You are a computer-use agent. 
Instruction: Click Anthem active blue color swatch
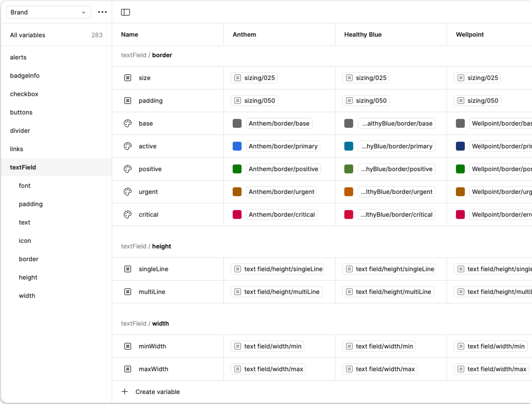(x=237, y=146)
